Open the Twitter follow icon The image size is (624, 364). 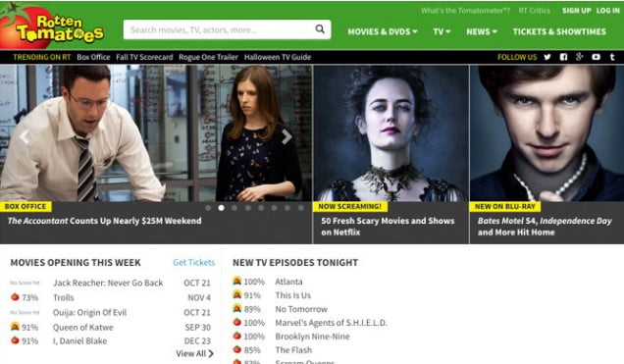coord(547,57)
